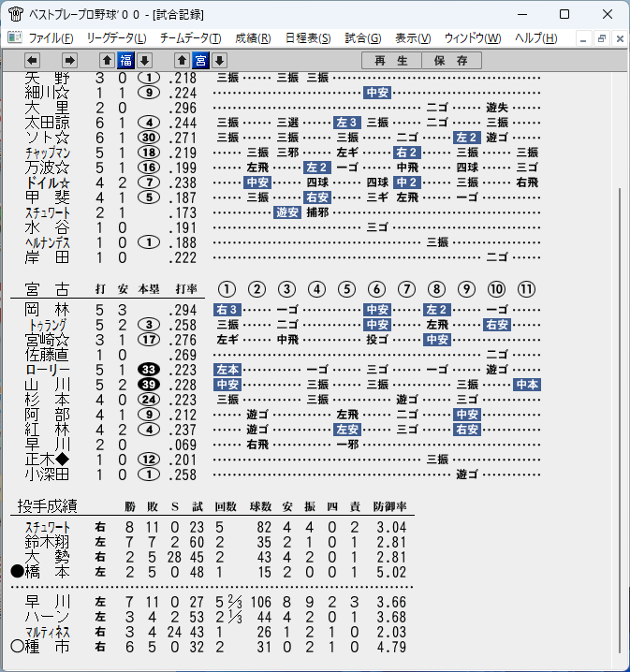Screen dimensions: 630x672
Task: Click 遊安 result in スチュワート batting row
Action: point(287,212)
